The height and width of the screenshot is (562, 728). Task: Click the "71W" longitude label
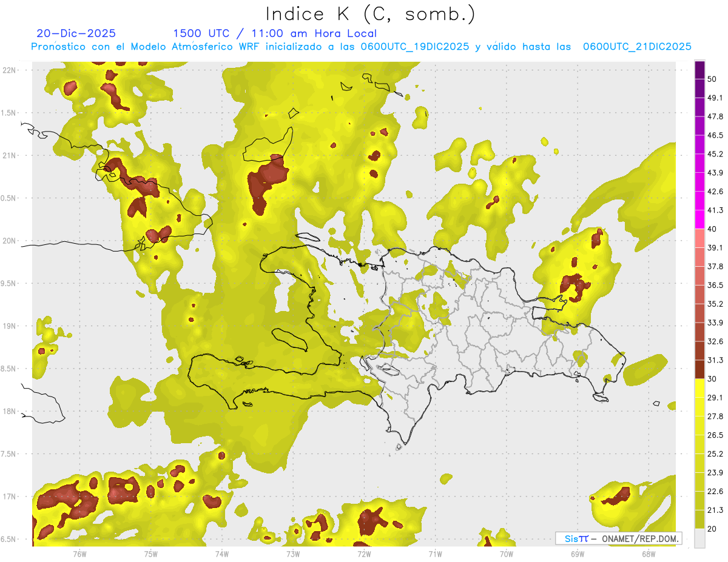[435, 554]
